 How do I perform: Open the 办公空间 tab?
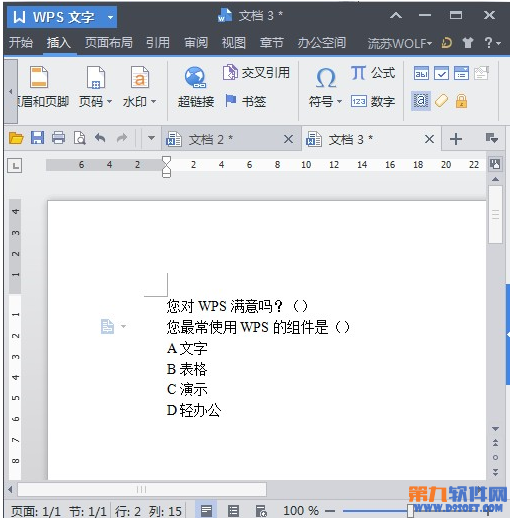pos(322,43)
